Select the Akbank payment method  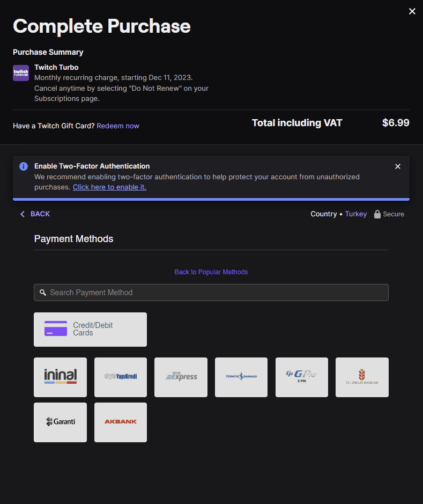tap(121, 422)
